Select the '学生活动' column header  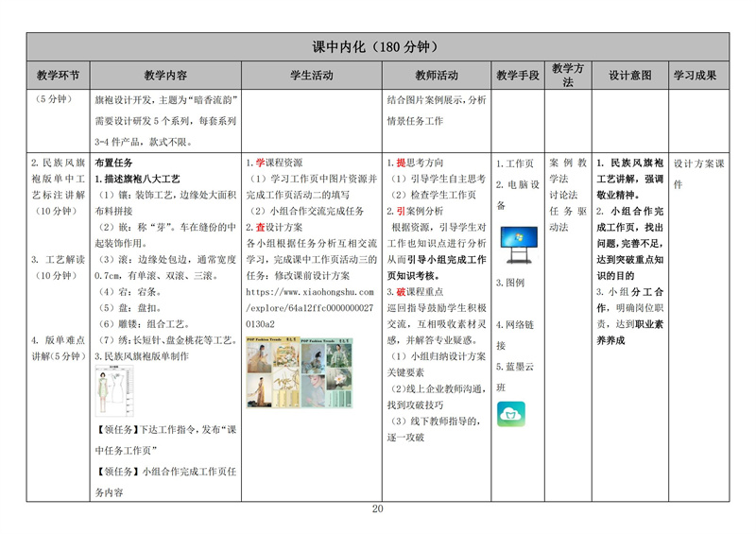[312, 76]
